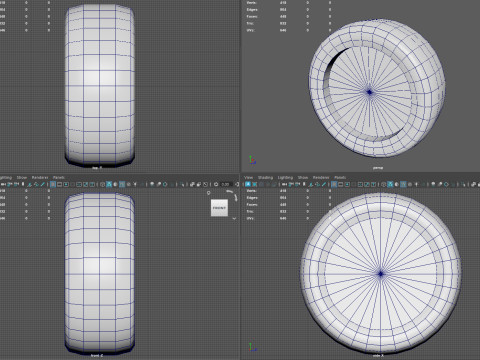480x360 pixels.
Task: Toggle Resolution Gate in front panel toolbar
Action: [66, 184]
